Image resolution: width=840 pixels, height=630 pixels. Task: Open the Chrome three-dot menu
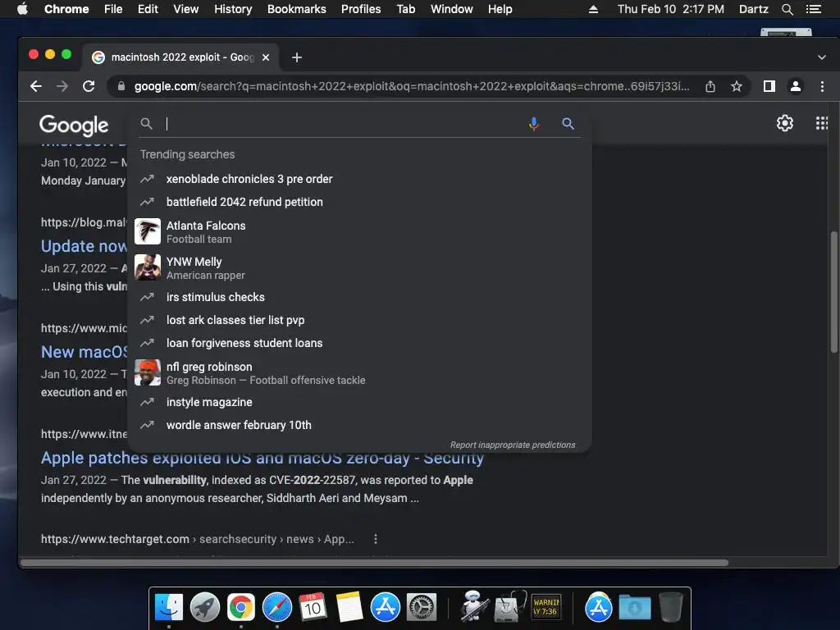point(822,86)
